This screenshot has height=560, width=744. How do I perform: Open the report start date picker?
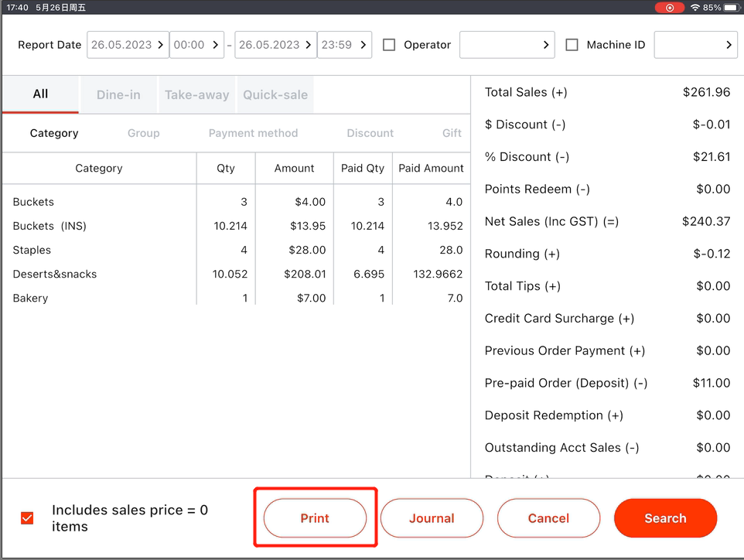coord(128,45)
